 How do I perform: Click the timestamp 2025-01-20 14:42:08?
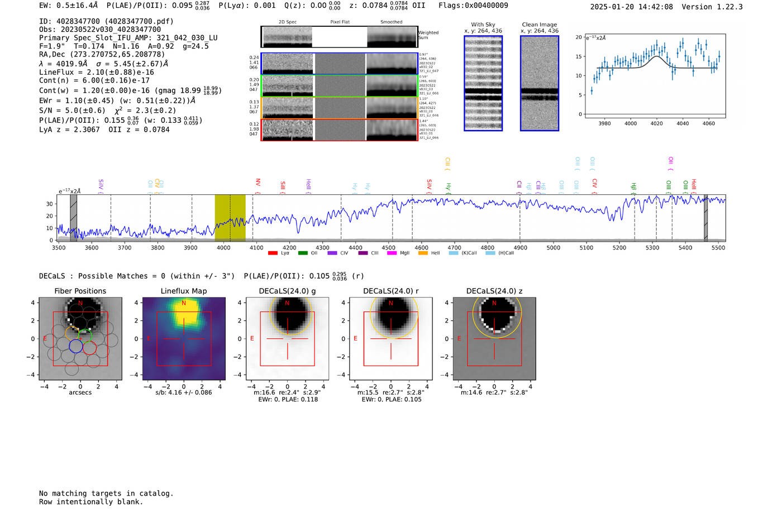[x=632, y=7]
